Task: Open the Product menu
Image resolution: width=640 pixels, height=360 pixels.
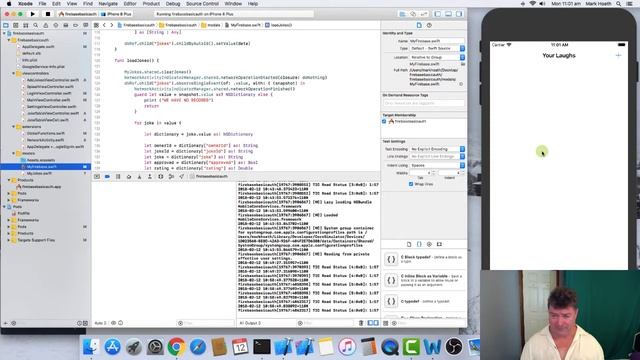Action: click(151, 4)
